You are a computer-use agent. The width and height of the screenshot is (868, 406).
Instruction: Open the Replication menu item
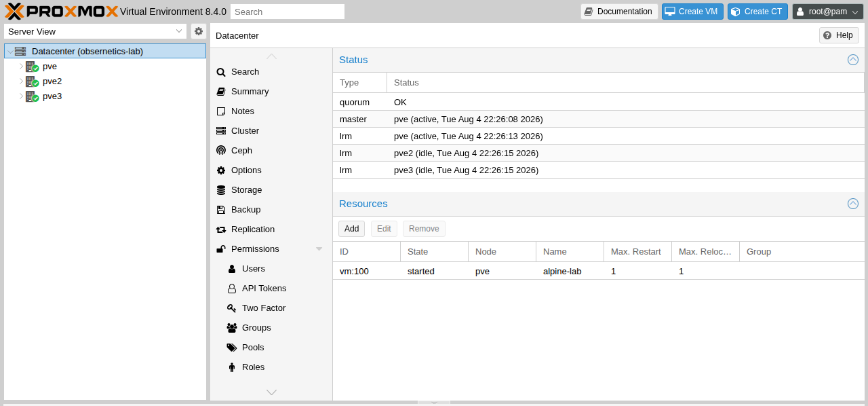(x=271, y=229)
